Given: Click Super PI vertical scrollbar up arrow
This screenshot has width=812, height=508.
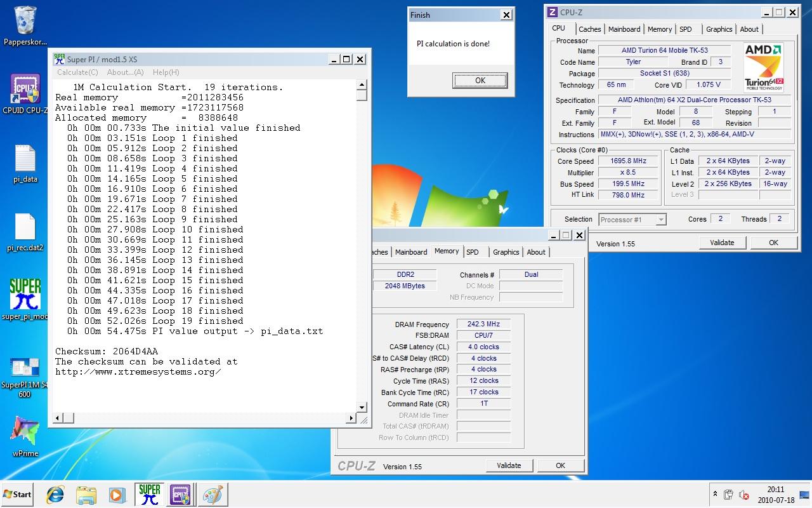Looking at the screenshot, I should [362, 84].
